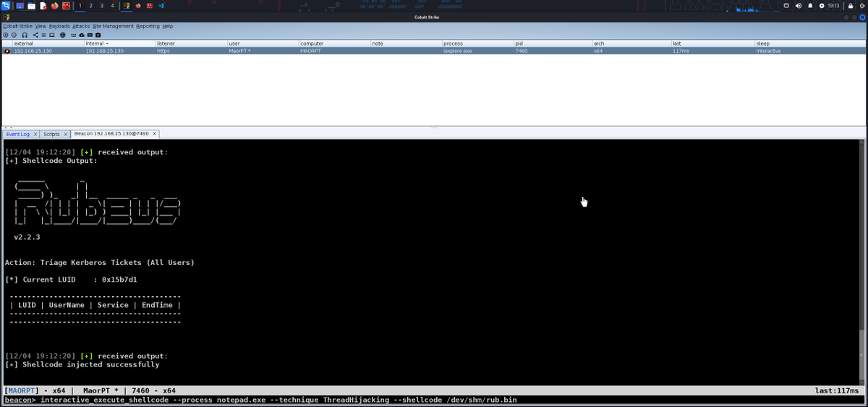Open the web globe icon in toolbar
Screen dimensions: 868x407
(63, 35)
